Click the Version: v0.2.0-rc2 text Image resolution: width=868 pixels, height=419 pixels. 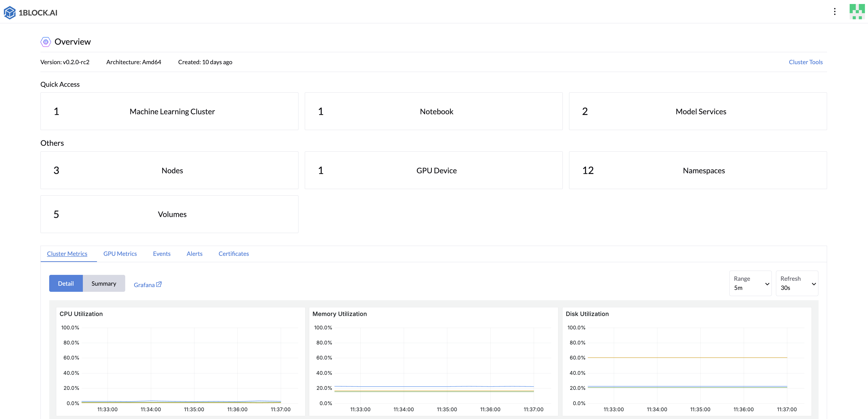coord(65,62)
